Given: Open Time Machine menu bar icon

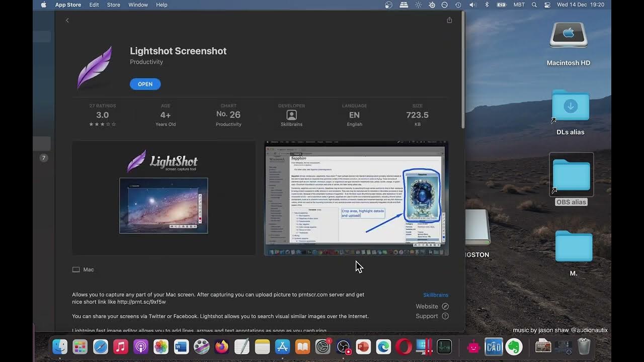Looking at the screenshot, I should coord(458,5).
